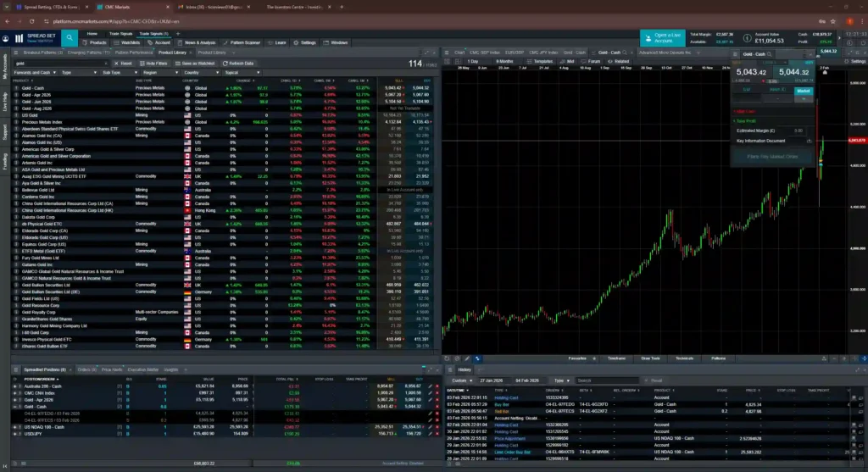Screen dimensions: 868x472
Task: Open Related products in chart toolbar
Action: click(618, 61)
